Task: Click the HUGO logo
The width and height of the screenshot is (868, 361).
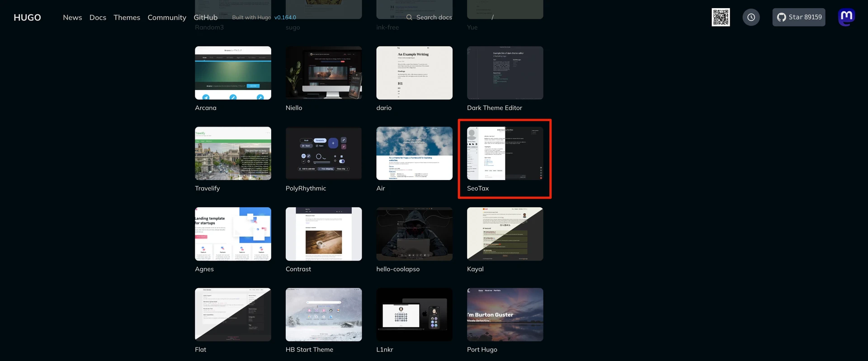Action: (27, 17)
